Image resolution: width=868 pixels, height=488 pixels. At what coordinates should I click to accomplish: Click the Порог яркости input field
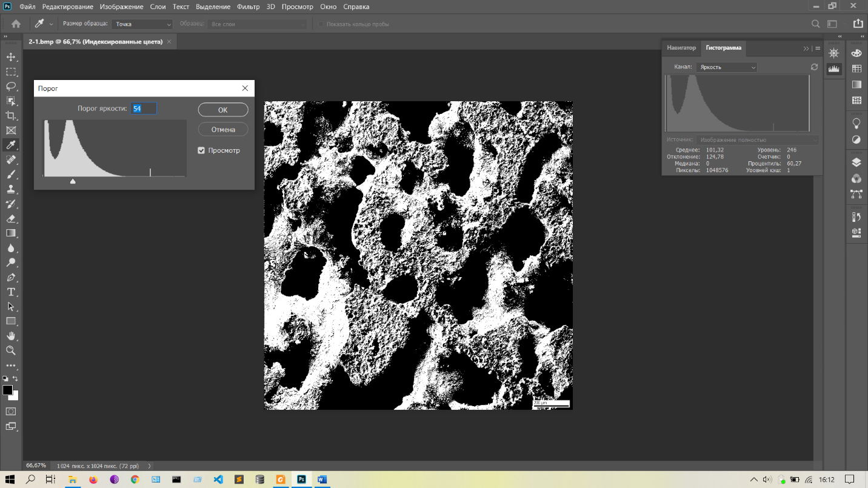click(144, 109)
